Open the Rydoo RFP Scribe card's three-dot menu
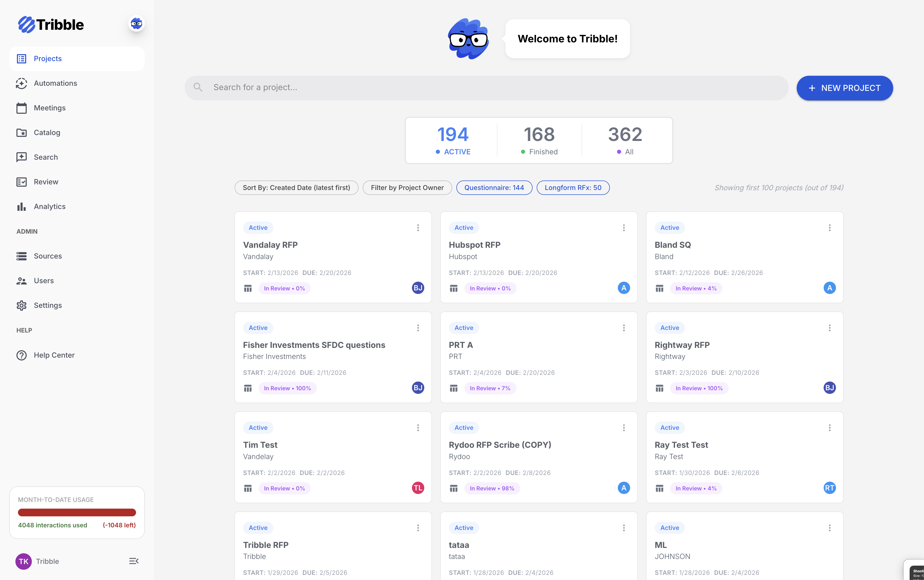This screenshot has width=924, height=580. [624, 428]
